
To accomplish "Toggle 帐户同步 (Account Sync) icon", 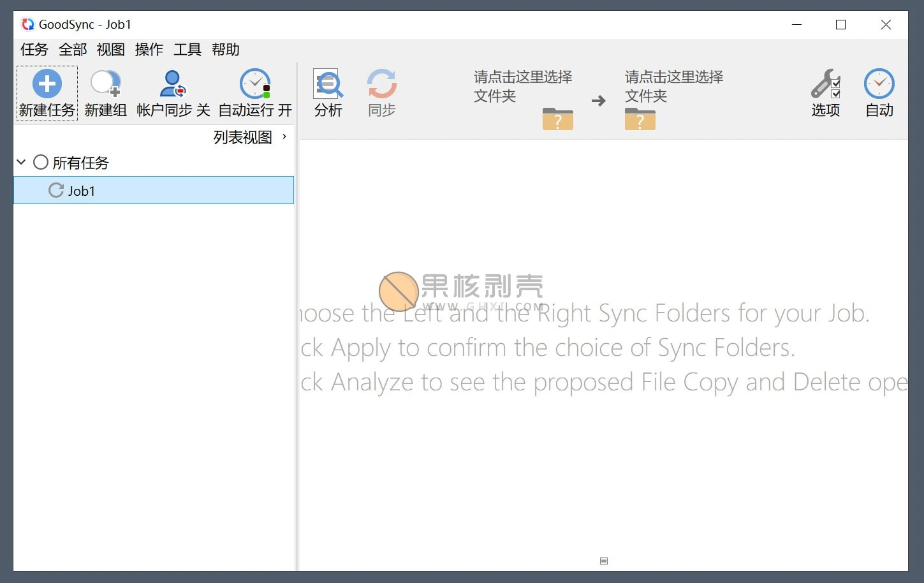I will coord(173,84).
